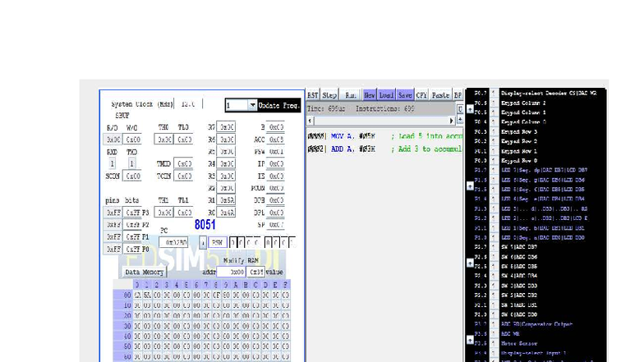Click the Data Memory button
Image resolution: width=644 pixels, height=362 pixels.
coord(145,273)
